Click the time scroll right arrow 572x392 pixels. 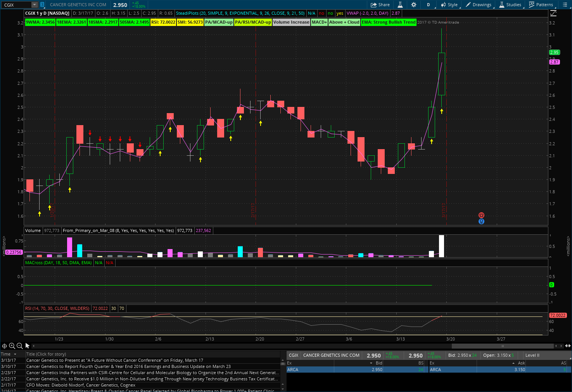click(561, 346)
